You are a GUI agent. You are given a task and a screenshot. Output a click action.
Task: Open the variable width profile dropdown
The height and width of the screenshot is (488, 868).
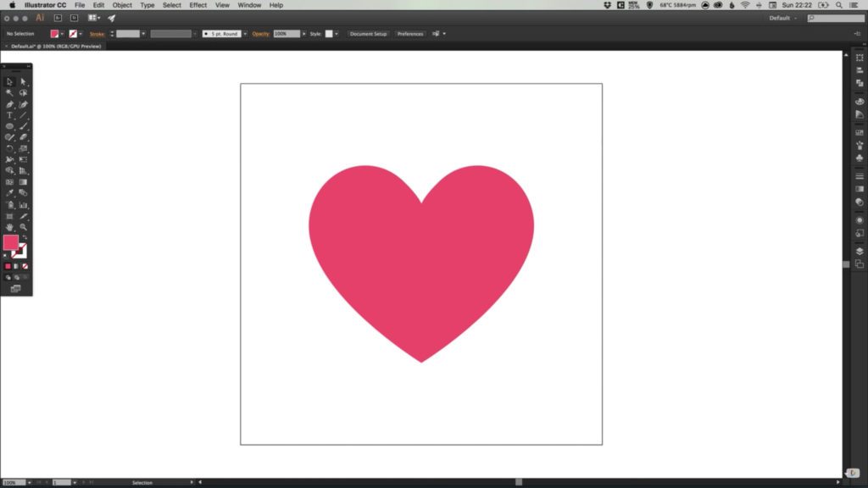coord(195,34)
